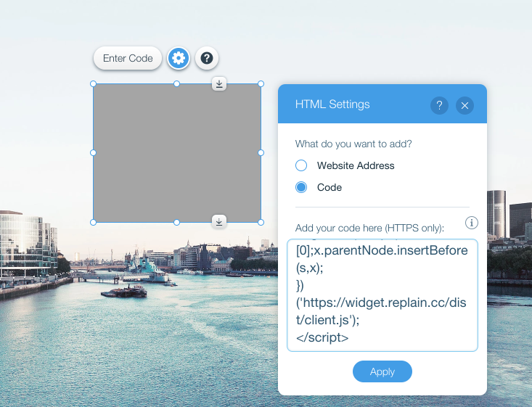Select the Website Address radio option

[301, 165]
